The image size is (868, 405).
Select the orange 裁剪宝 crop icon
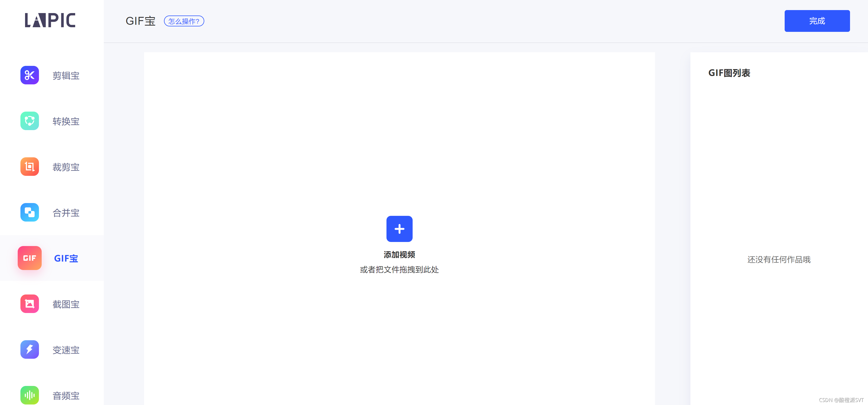tap(30, 167)
